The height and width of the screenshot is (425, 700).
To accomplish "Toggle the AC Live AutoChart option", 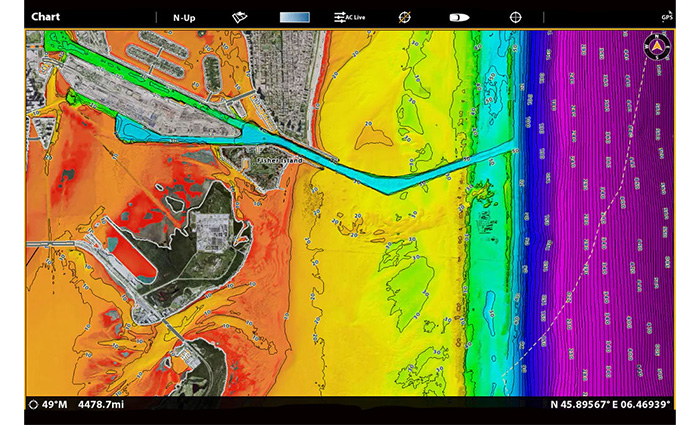I will click(350, 17).
